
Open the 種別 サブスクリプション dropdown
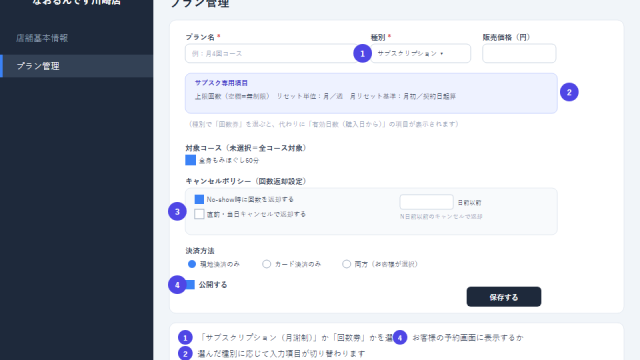420,53
